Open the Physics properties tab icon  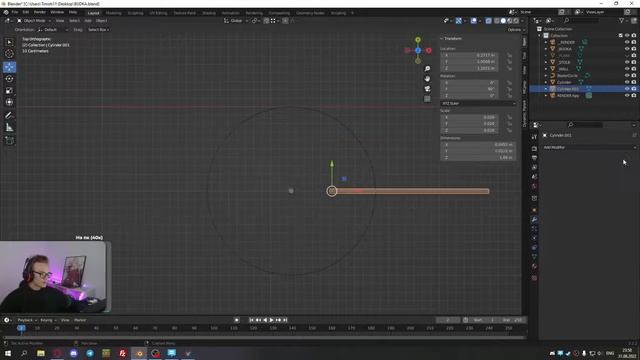(534, 238)
